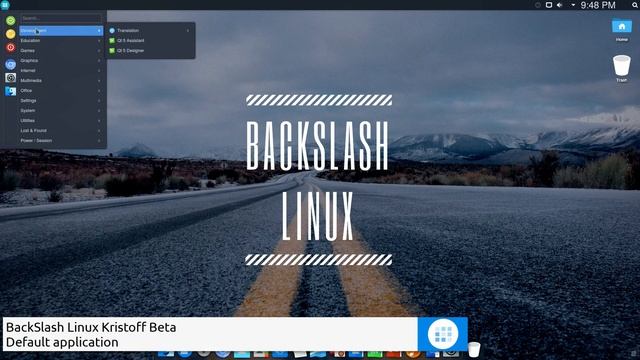Open the Multimedia category
Viewport: 640px width, 360px height.
point(61,81)
